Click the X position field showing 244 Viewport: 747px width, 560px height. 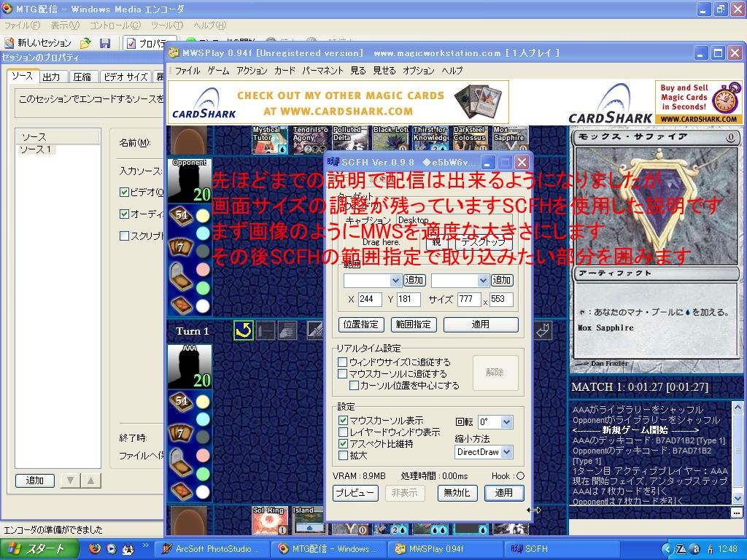[369, 299]
